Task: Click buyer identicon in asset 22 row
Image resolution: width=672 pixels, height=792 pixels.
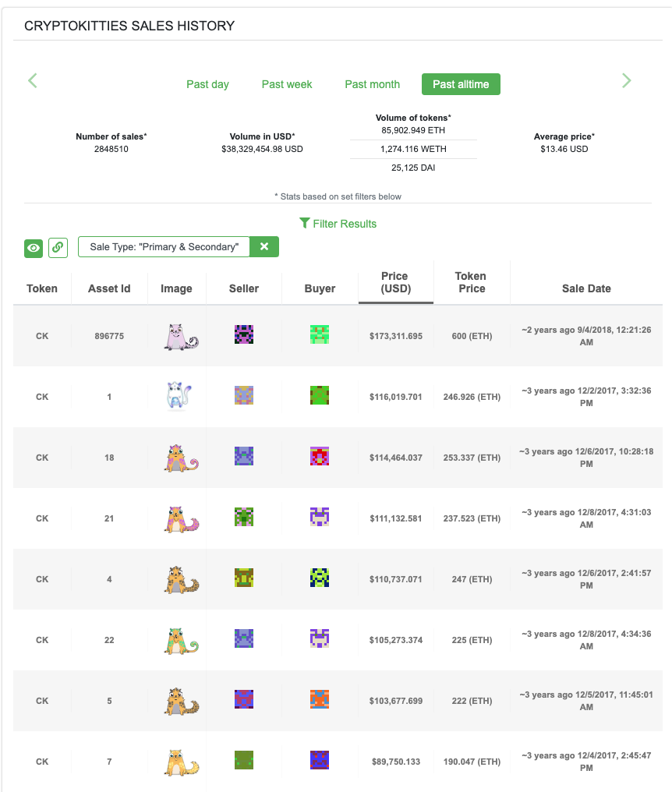Action: 320,638
